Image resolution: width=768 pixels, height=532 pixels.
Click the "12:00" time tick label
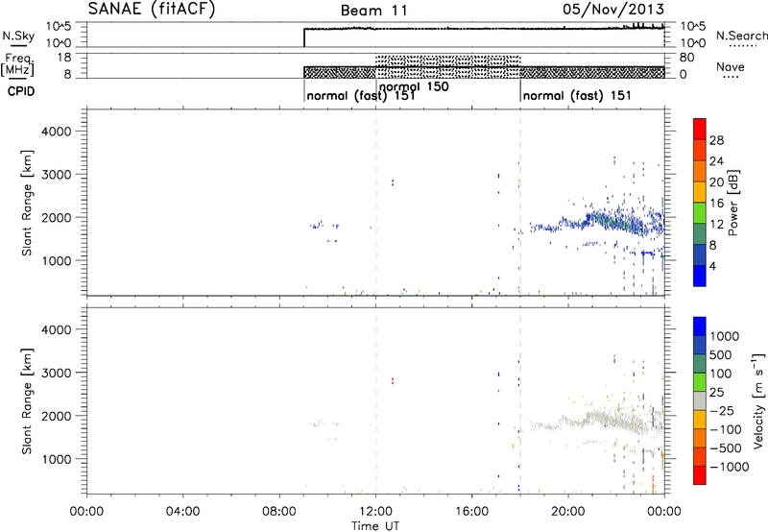375,512
